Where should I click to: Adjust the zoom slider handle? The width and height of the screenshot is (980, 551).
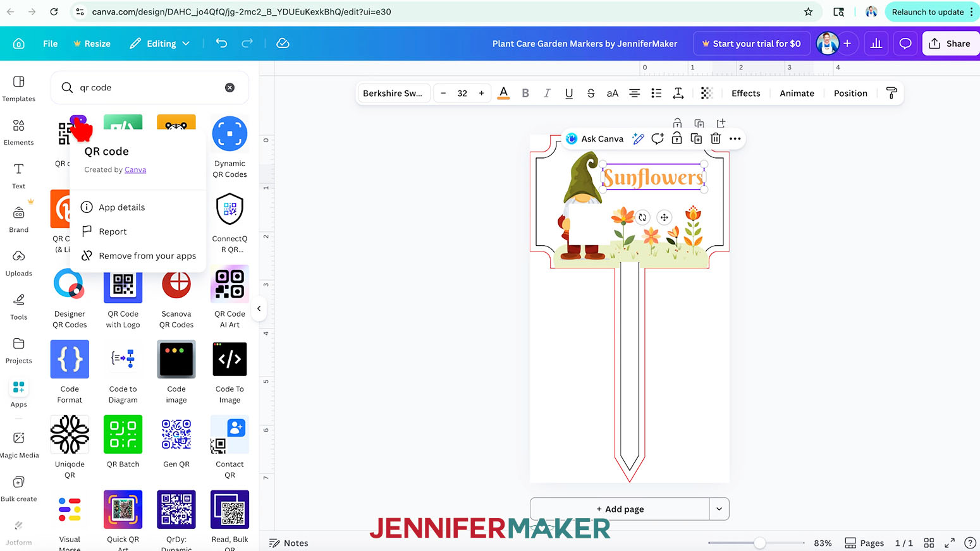point(760,543)
